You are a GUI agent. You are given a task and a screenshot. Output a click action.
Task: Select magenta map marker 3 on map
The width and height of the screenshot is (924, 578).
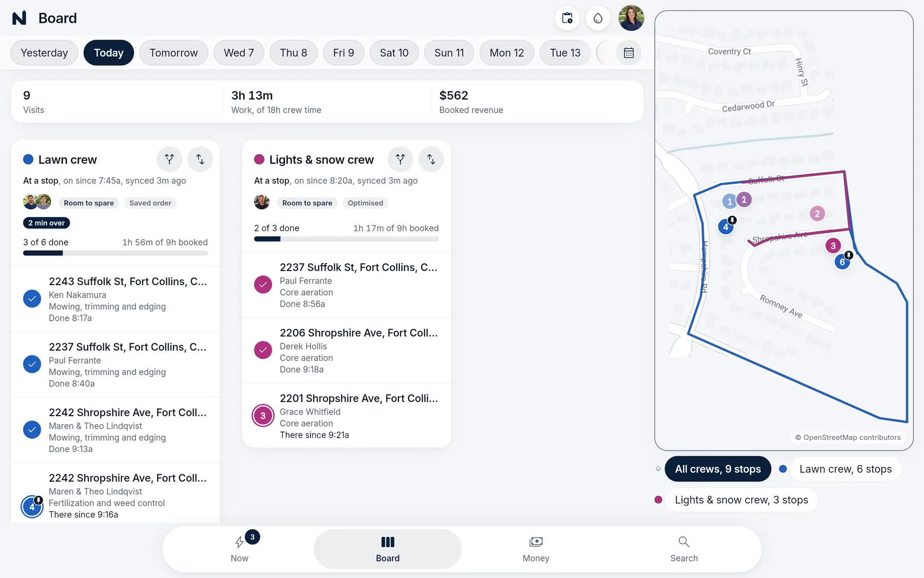[833, 246]
